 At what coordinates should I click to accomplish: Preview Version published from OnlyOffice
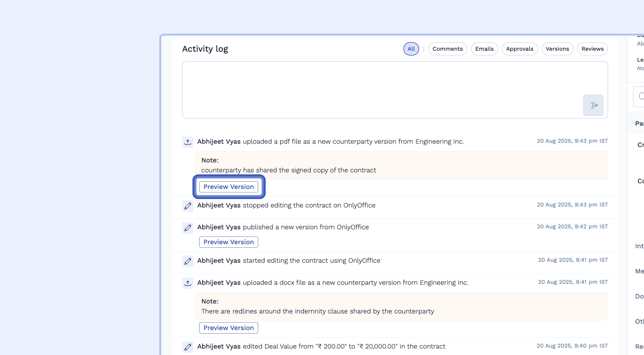click(228, 242)
